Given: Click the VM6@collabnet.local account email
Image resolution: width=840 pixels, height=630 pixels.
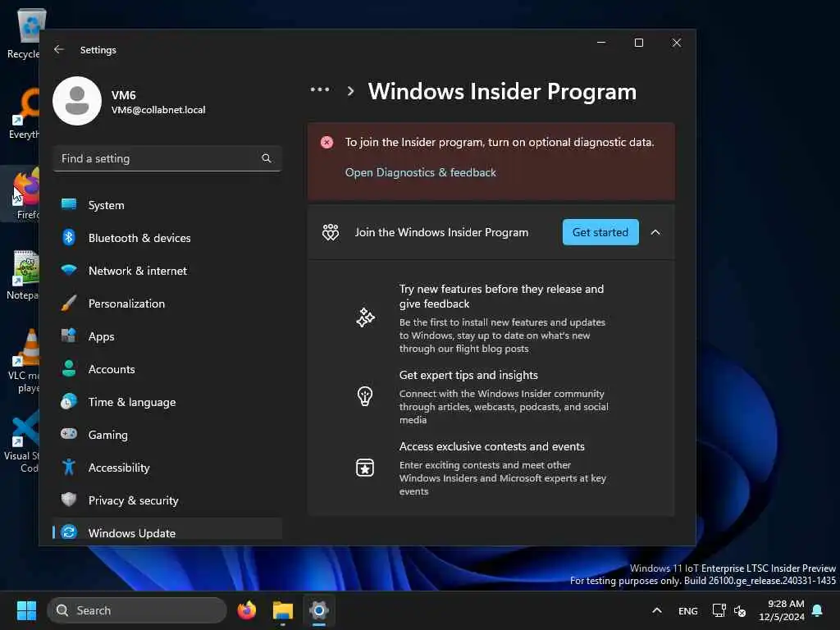Looking at the screenshot, I should [x=158, y=110].
